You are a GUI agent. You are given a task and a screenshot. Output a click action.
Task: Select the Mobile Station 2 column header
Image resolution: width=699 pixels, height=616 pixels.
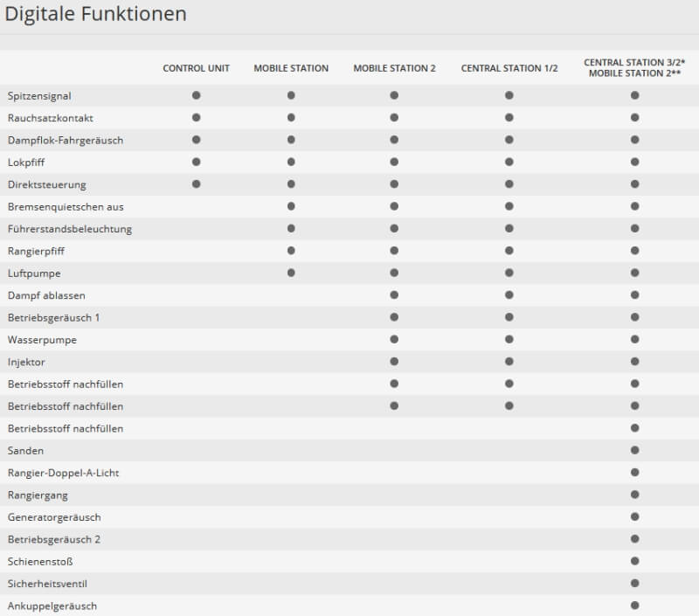[x=394, y=68]
